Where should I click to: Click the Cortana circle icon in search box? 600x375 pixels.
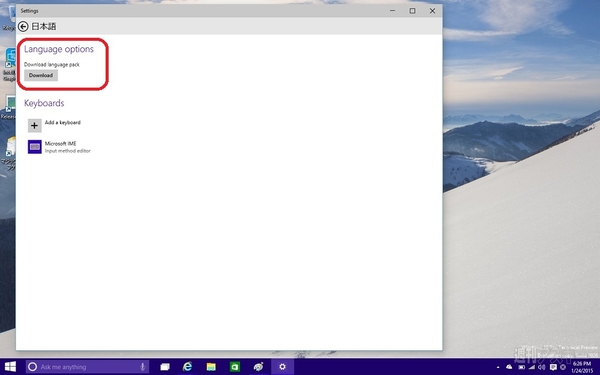pos(33,367)
